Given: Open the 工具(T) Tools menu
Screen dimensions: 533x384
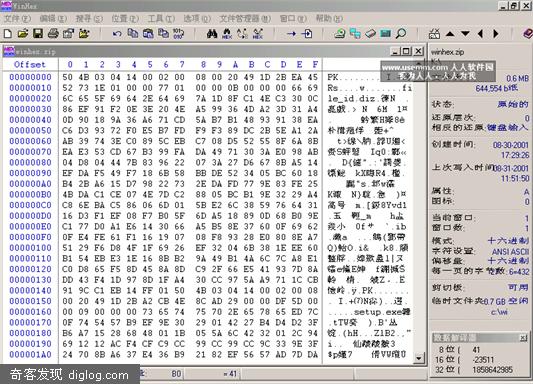Looking at the screenshot, I should coord(161,18).
